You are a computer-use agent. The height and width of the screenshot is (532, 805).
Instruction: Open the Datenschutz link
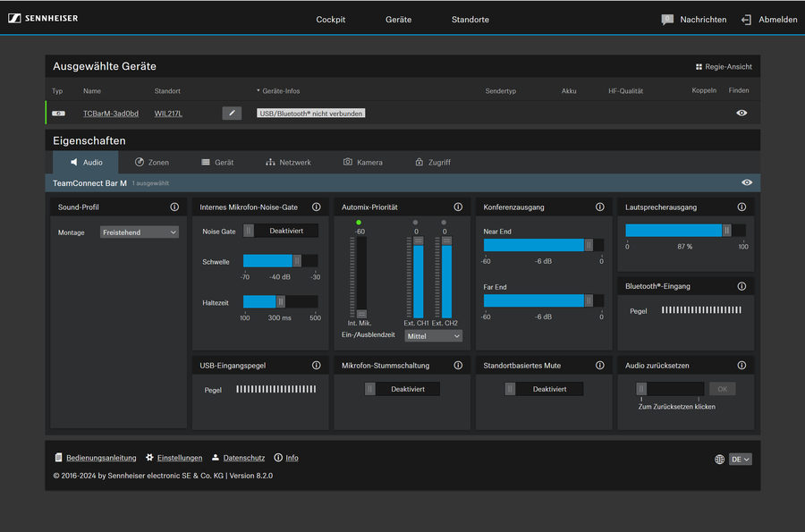[244, 458]
